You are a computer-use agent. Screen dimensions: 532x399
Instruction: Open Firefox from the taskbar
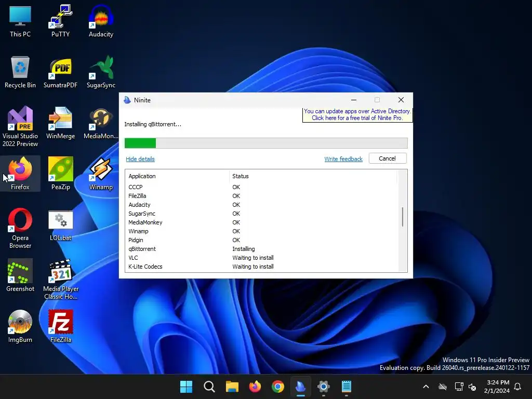coord(255,387)
